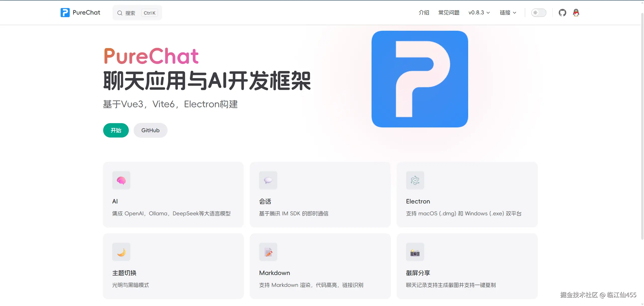Click the Ctrl K search shortcut badge
This screenshot has height=306, width=644.
149,13
